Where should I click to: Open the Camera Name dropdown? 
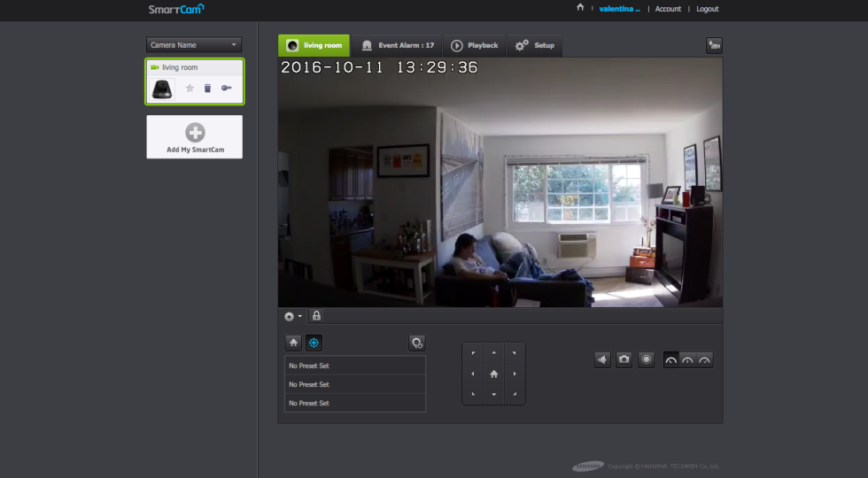[x=194, y=45]
